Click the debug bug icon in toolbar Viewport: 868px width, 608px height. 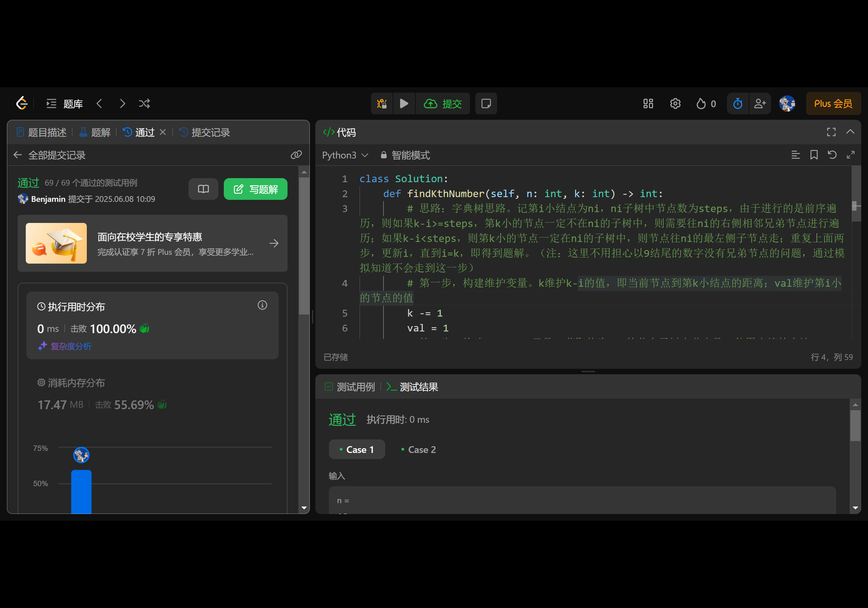pyautogui.click(x=382, y=103)
